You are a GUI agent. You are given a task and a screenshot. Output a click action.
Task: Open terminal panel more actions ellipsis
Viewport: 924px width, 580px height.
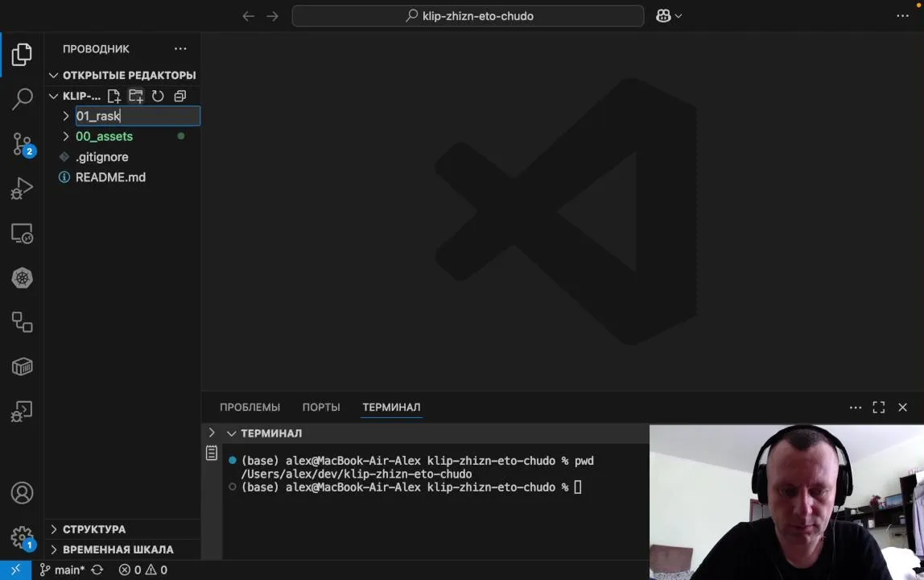(856, 408)
